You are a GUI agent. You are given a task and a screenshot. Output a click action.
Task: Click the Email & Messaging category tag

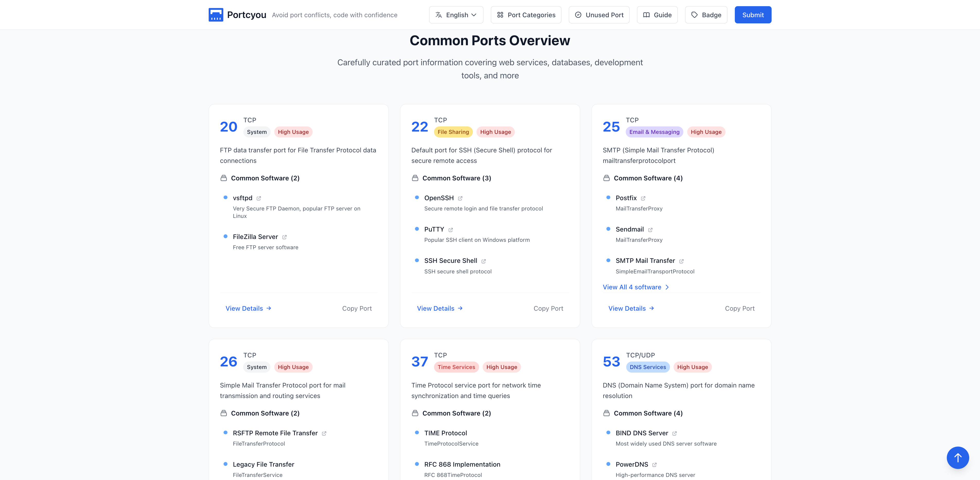[x=654, y=132]
